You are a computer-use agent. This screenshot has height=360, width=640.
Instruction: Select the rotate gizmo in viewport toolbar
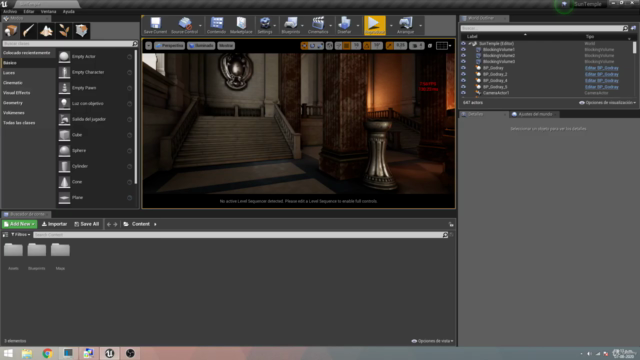point(312,46)
